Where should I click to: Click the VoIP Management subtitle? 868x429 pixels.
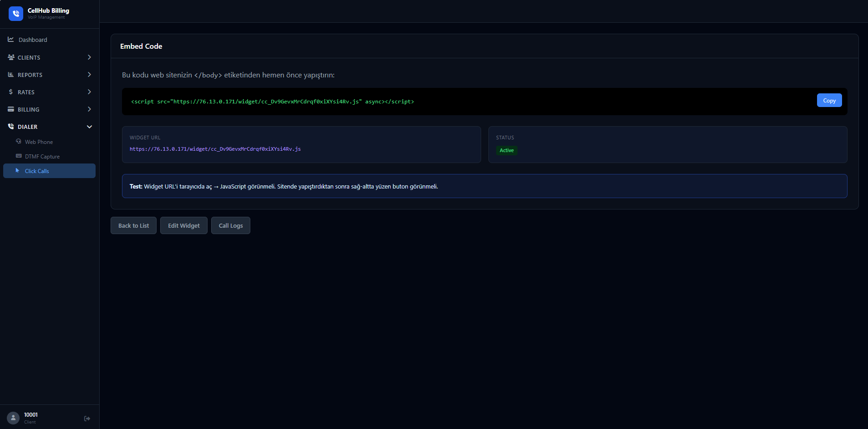46,17
